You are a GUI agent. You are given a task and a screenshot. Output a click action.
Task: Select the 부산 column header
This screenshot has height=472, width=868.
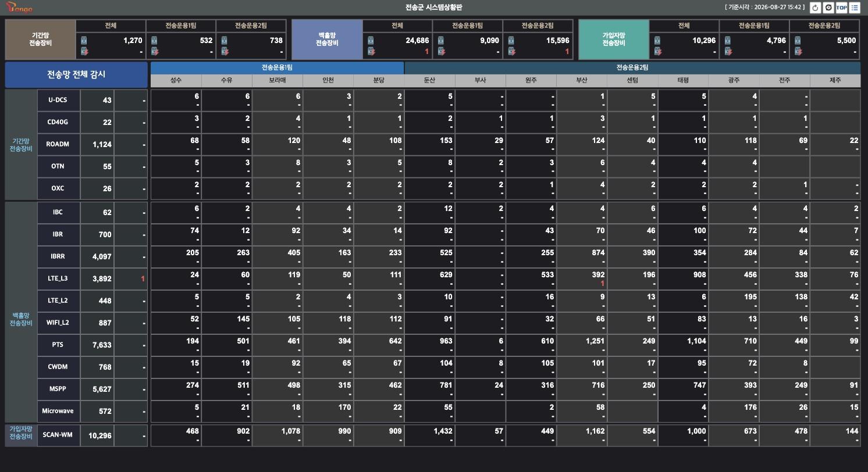tap(581, 80)
